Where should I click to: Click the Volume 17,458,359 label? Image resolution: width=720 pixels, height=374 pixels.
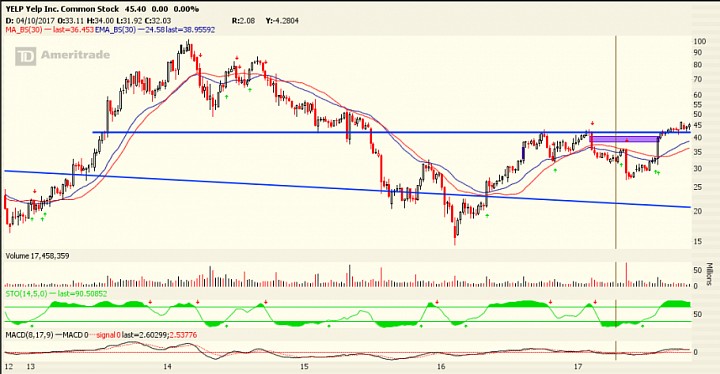pyautogui.click(x=37, y=256)
